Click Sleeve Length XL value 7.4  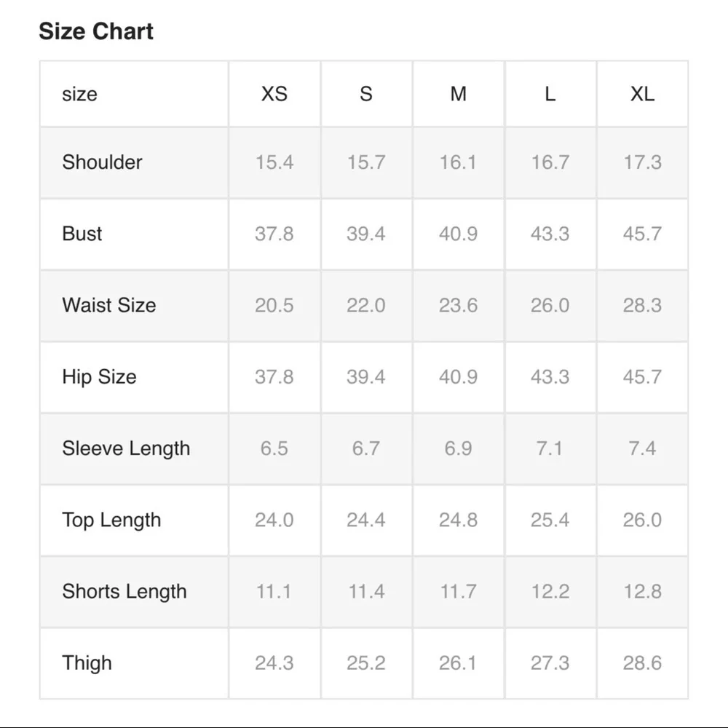pyautogui.click(x=642, y=448)
